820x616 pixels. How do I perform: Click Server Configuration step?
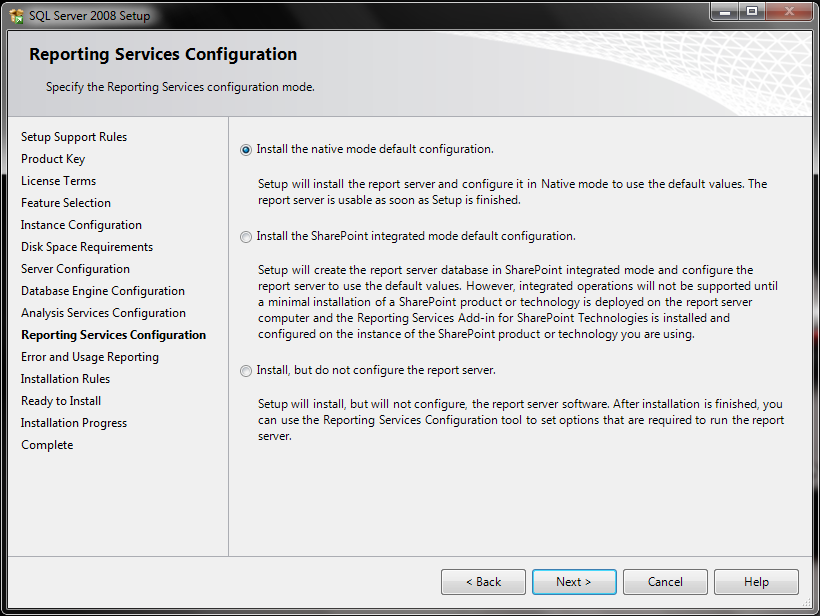click(75, 269)
